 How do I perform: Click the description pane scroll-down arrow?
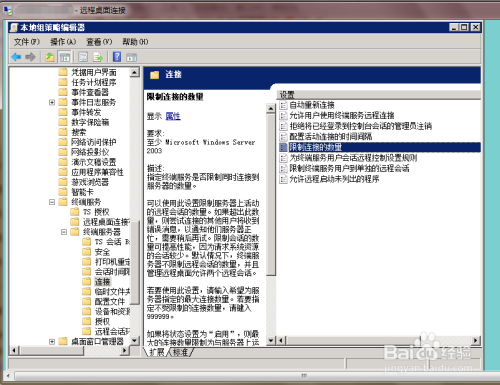271,340
